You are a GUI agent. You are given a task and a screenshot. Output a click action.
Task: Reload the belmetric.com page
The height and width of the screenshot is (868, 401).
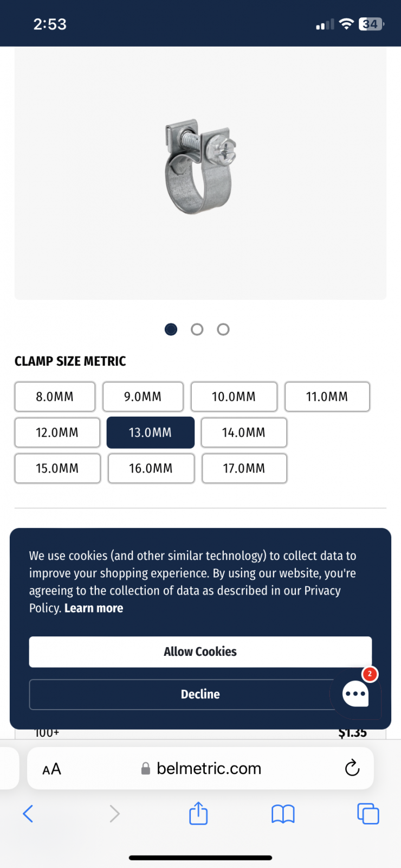[x=352, y=768]
